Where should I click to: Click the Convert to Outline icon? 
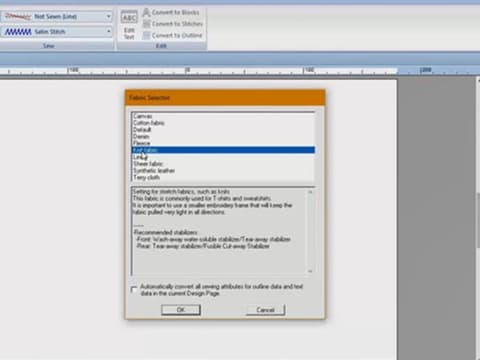tap(146, 35)
